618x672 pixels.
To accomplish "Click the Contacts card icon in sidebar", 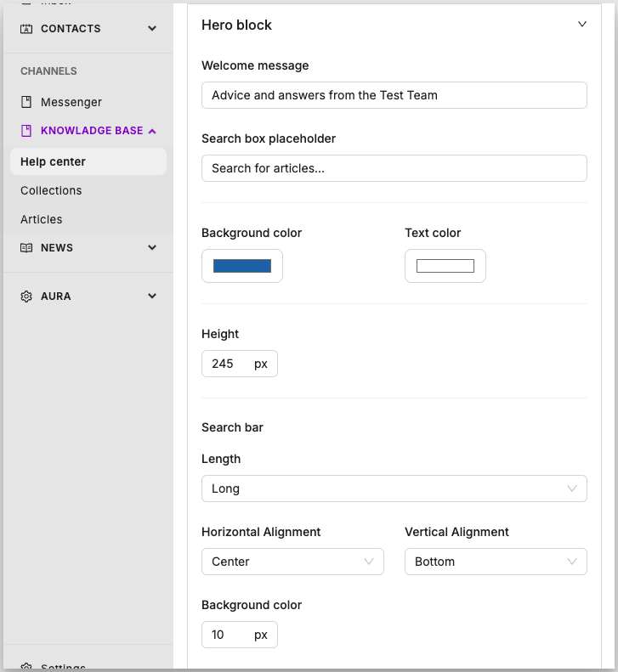I will (x=26, y=29).
